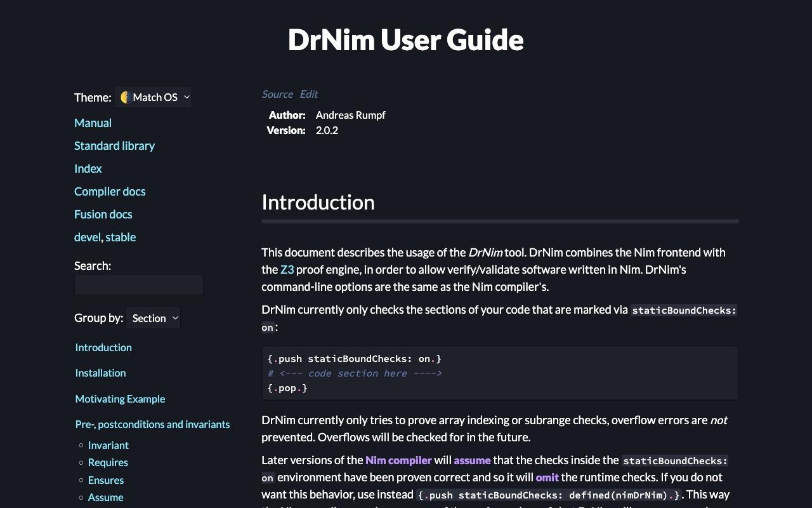Open the Standard library link

coord(114,145)
